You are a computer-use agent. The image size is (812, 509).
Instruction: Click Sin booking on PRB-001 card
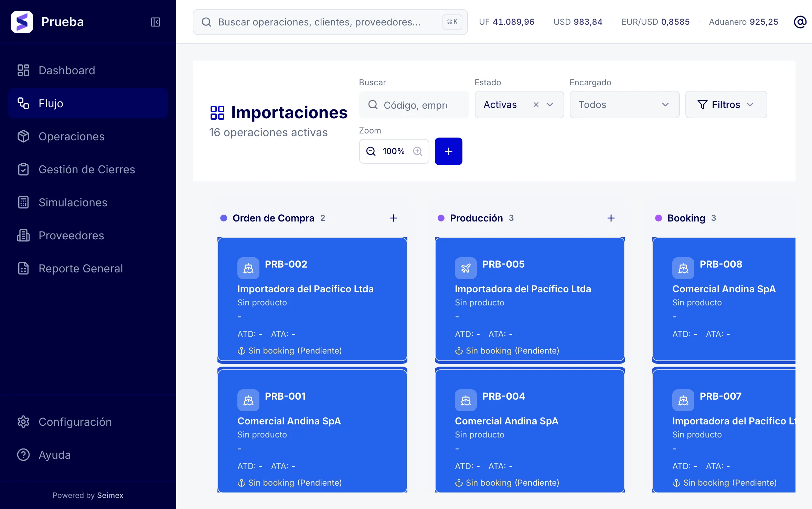(x=271, y=483)
